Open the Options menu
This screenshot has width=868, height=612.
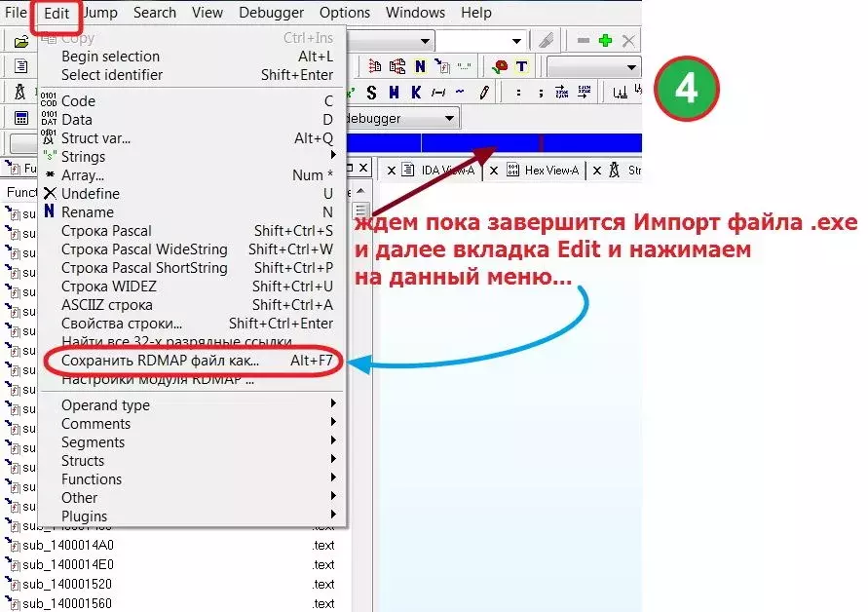click(345, 13)
